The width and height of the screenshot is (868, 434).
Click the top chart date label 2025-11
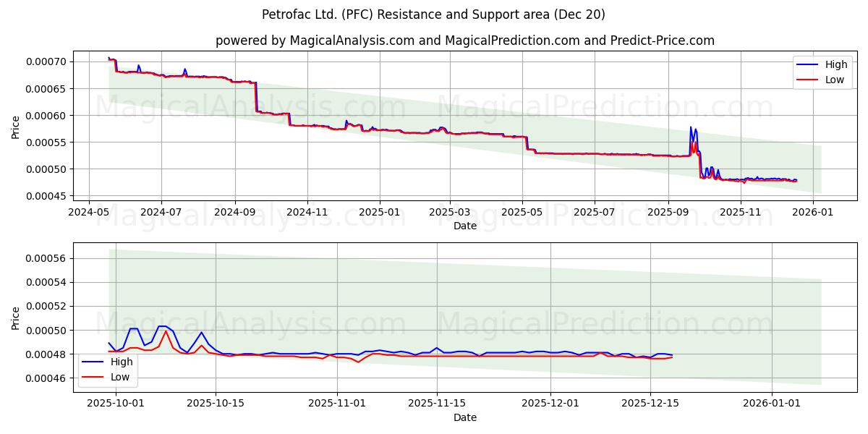coord(740,212)
